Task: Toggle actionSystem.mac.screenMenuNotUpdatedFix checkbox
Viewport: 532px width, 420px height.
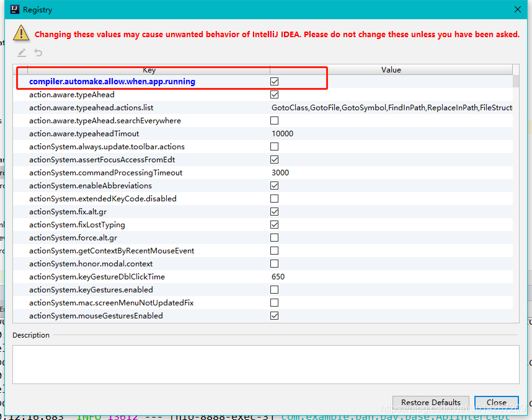Action: point(274,302)
